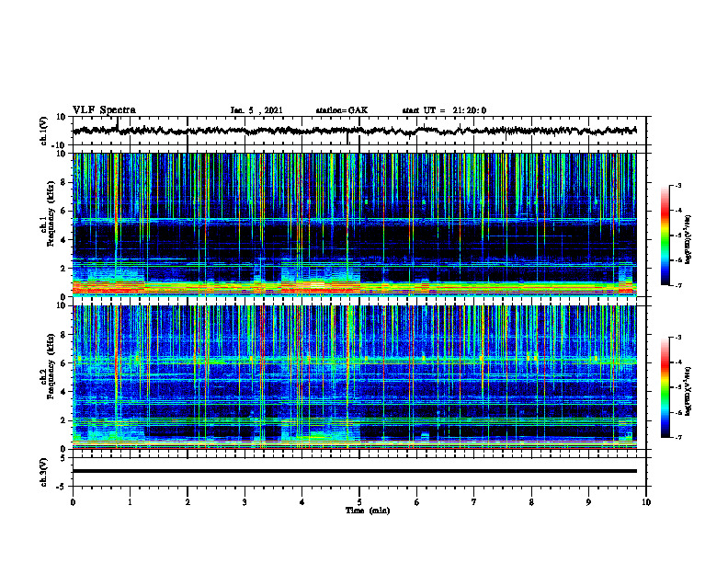Click time axis tick label "9"
The height and width of the screenshot is (563, 728).
click(588, 502)
